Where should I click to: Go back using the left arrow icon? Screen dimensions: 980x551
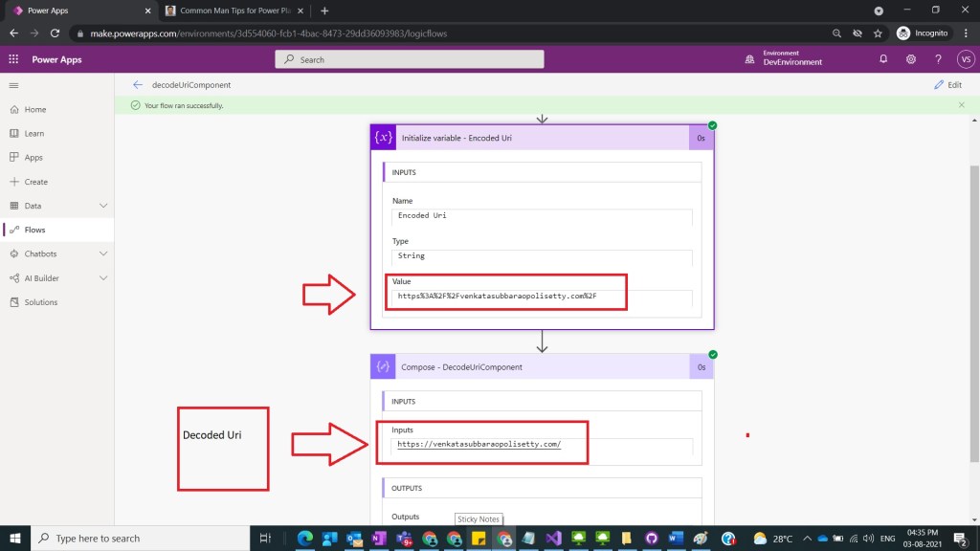(138, 85)
